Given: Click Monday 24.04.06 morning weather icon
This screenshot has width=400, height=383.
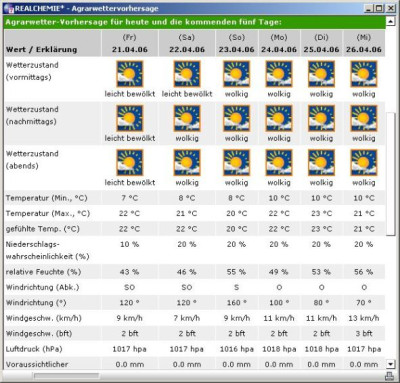Looking at the screenshot, I should click(279, 74).
